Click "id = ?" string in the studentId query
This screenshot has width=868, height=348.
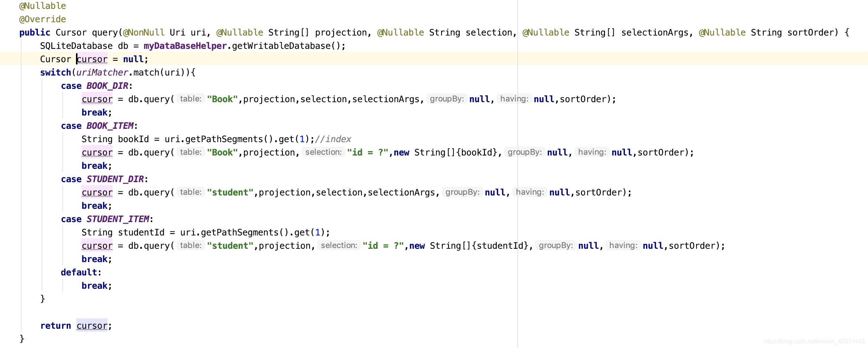[x=383, y=246]
